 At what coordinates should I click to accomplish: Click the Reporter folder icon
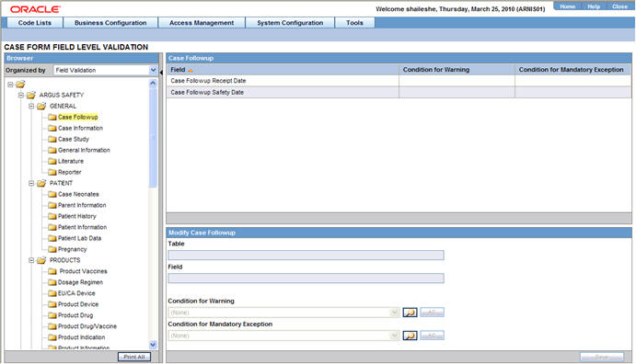coord(52,172)
